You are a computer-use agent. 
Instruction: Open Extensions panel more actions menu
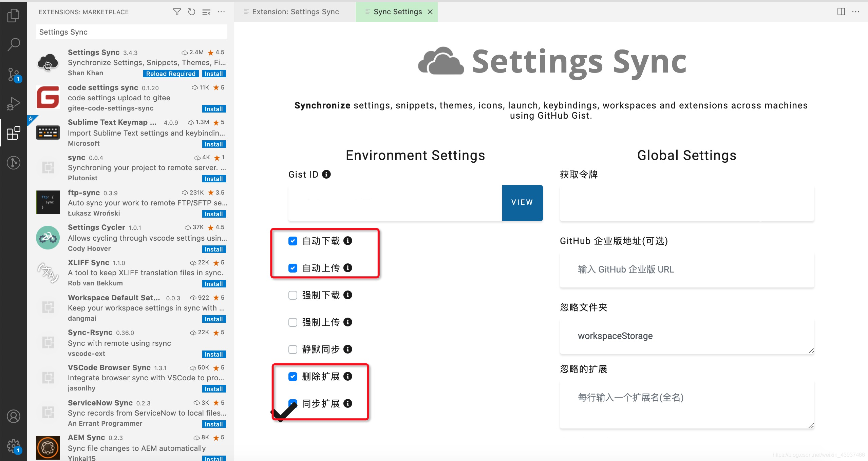tap(221, 12)
